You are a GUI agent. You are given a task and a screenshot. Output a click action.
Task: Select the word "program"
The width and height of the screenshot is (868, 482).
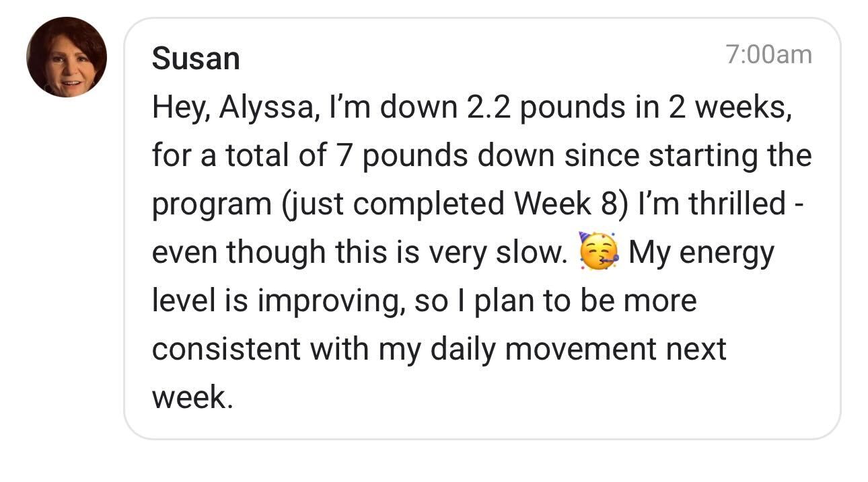point(209,204)
